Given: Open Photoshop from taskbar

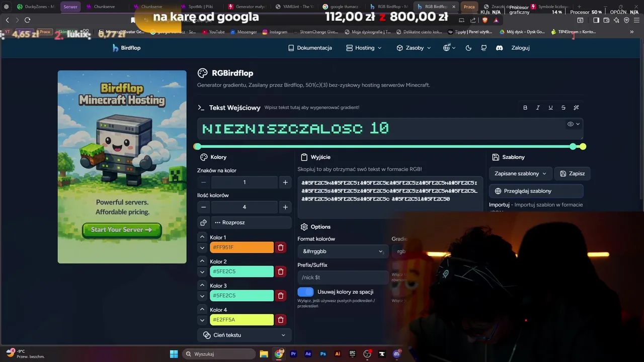Looking at the screenshot, I should coord(323,354).
